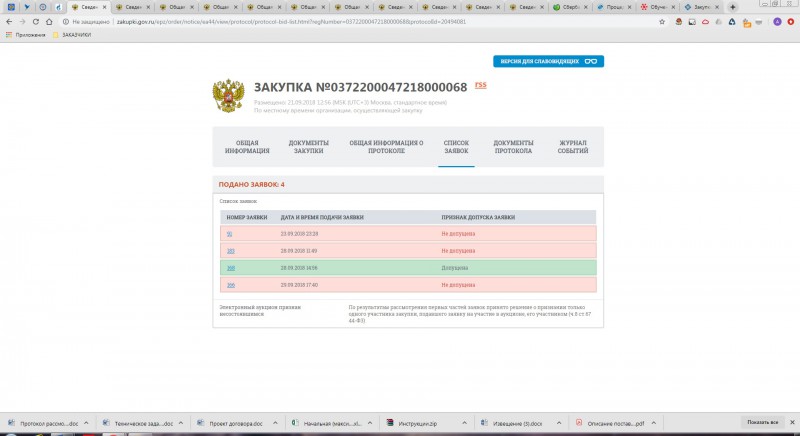Open bid number link dated 28.09.2018 14:56
The height and width of the screenshot is (436, 800).
[x=231, y=268]
